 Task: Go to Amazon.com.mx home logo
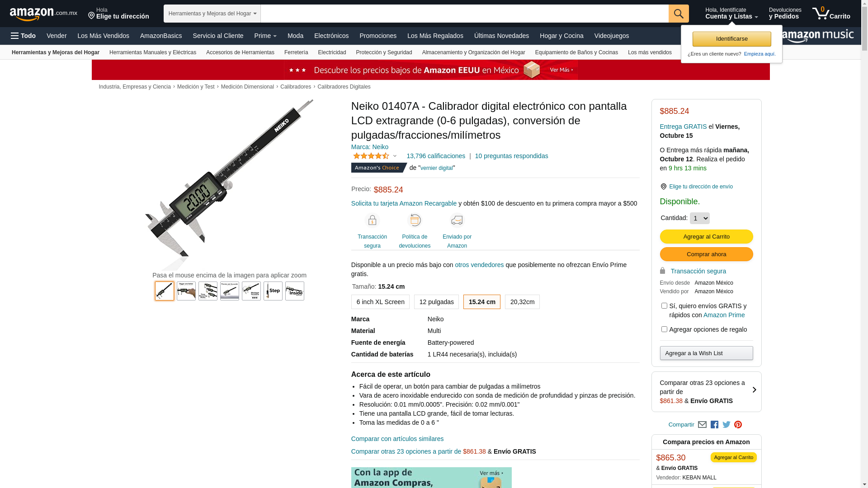(43, 14)
